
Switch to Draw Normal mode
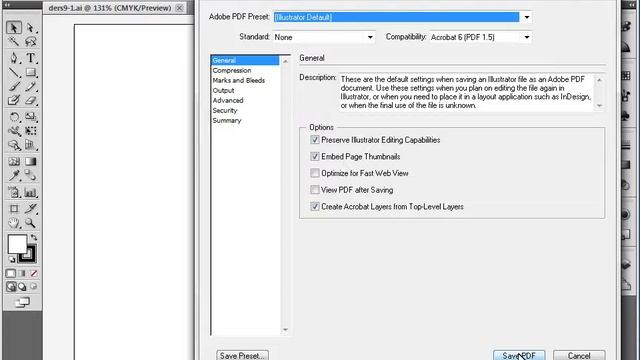tap(11, 287)
